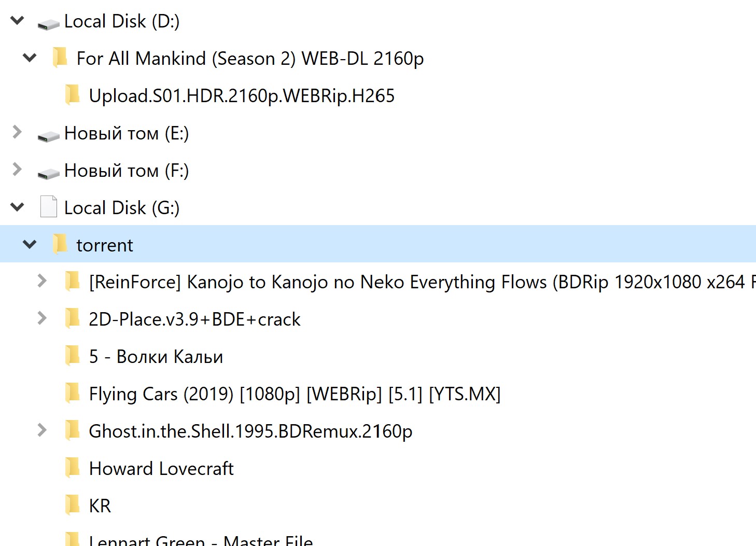Collapse the torrent folder chevron
The width and height of the screenshot is (756, 546).
tap(30, 244)
